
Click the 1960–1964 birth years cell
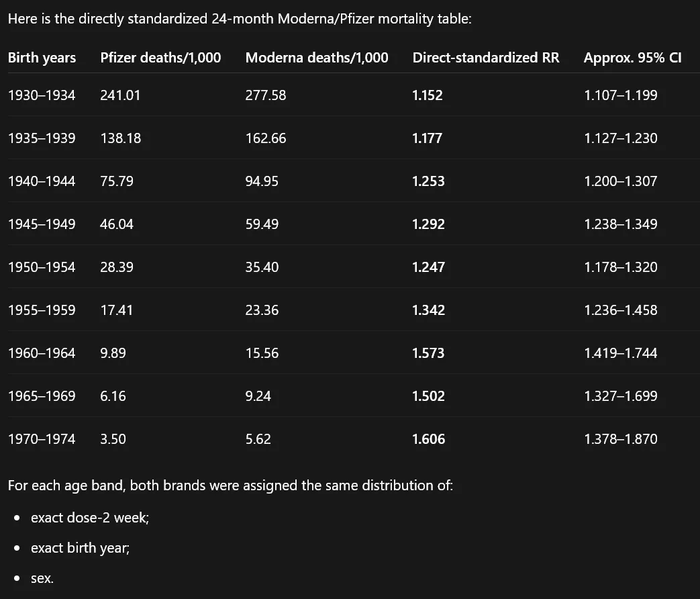coord(42,353)
